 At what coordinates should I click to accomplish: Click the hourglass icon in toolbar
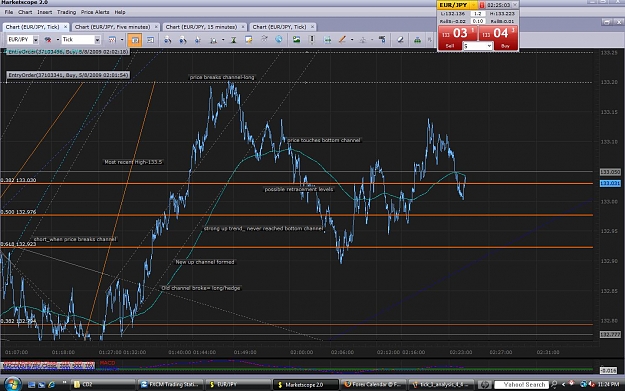pyautogui.click(x=234, y=40)
